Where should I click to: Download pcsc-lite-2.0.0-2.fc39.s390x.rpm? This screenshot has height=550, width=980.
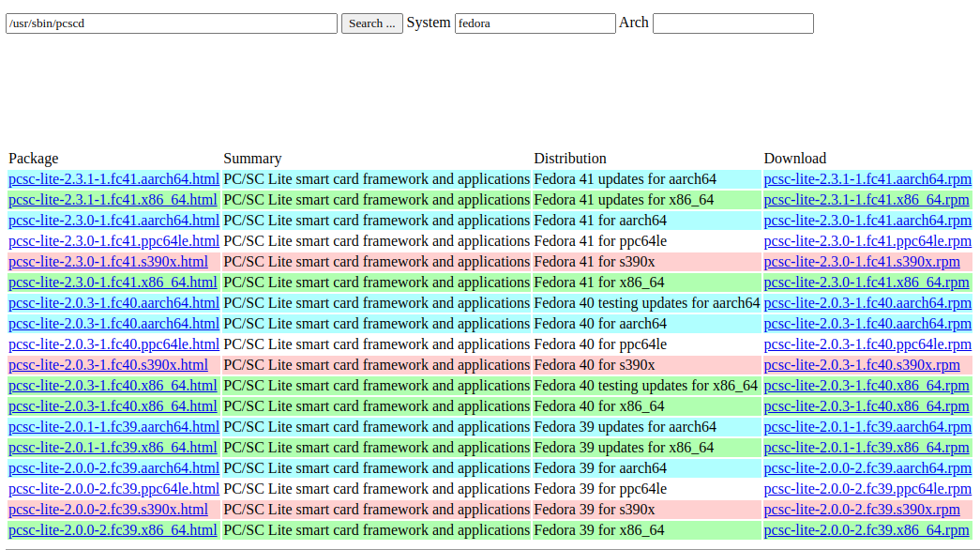[862, 510]
